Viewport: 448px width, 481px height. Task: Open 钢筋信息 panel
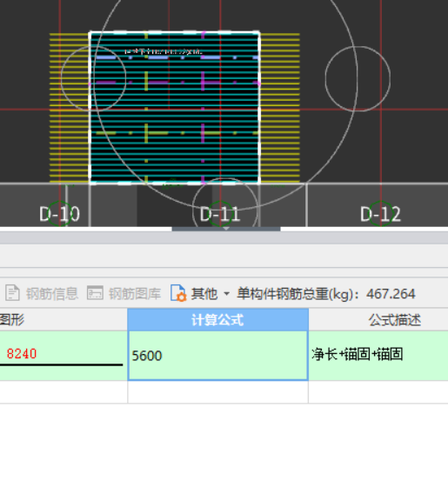pos(51,294)
